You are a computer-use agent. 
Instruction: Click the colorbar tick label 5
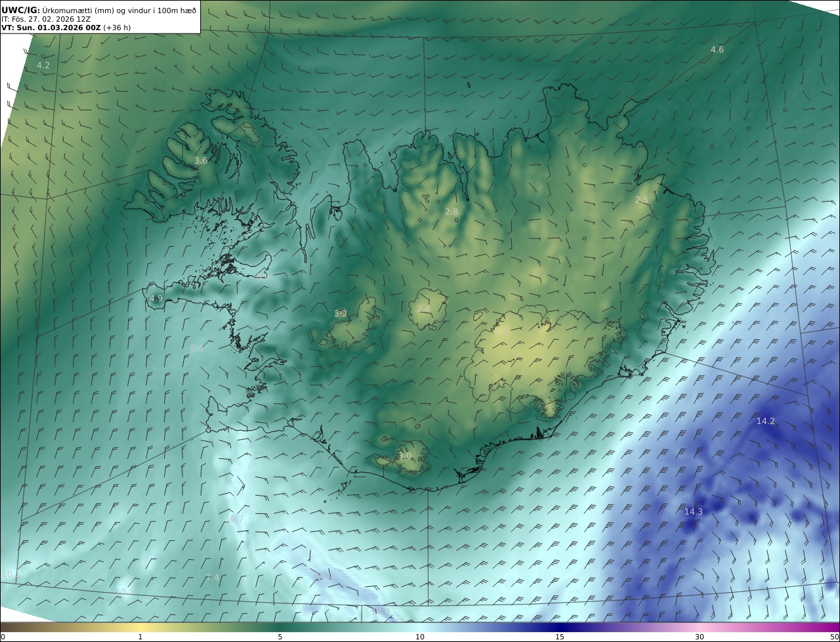(280, 637)
